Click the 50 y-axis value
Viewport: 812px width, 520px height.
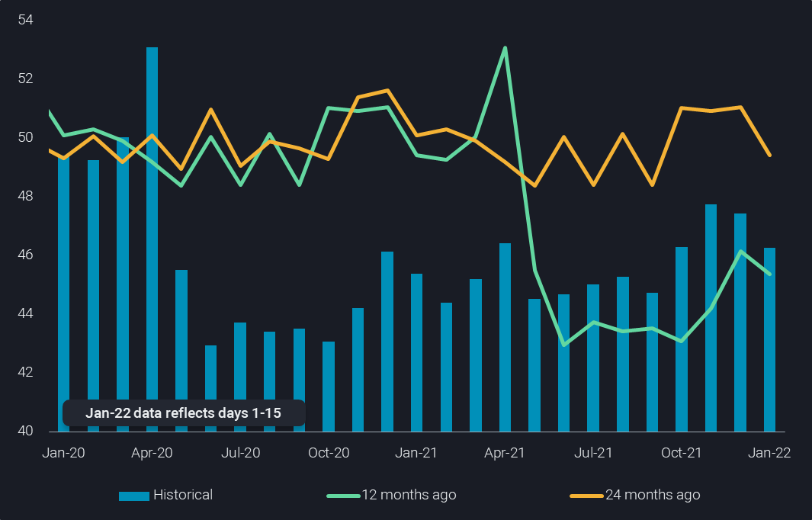25,137
